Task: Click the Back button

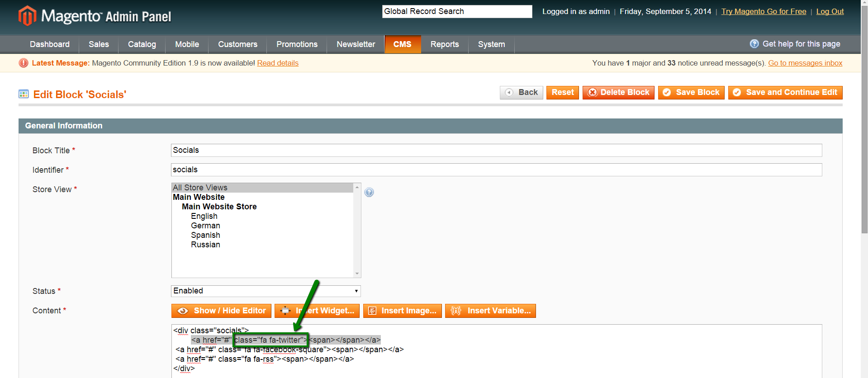Action: (x=521, y=93)
